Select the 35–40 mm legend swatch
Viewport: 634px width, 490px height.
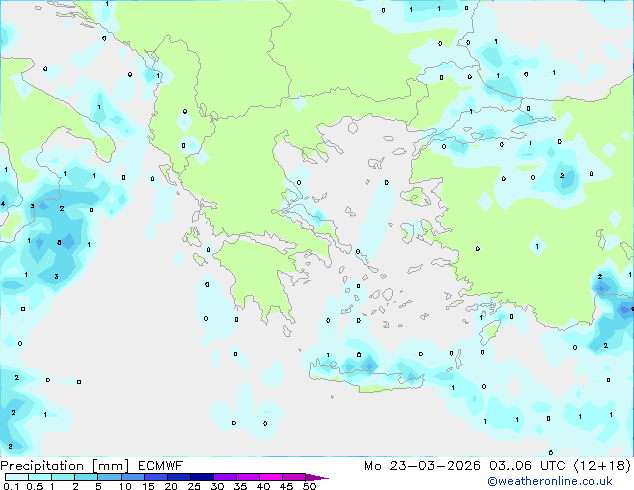247,477
